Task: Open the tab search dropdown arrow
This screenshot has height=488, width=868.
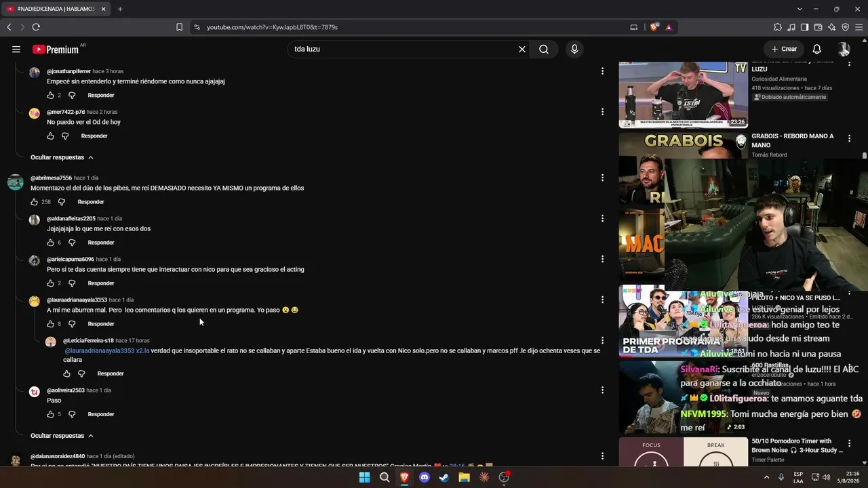Action: click(800, 9)
